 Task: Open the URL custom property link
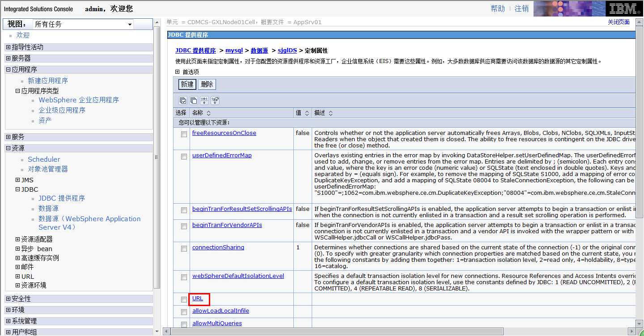pos(198,298)
